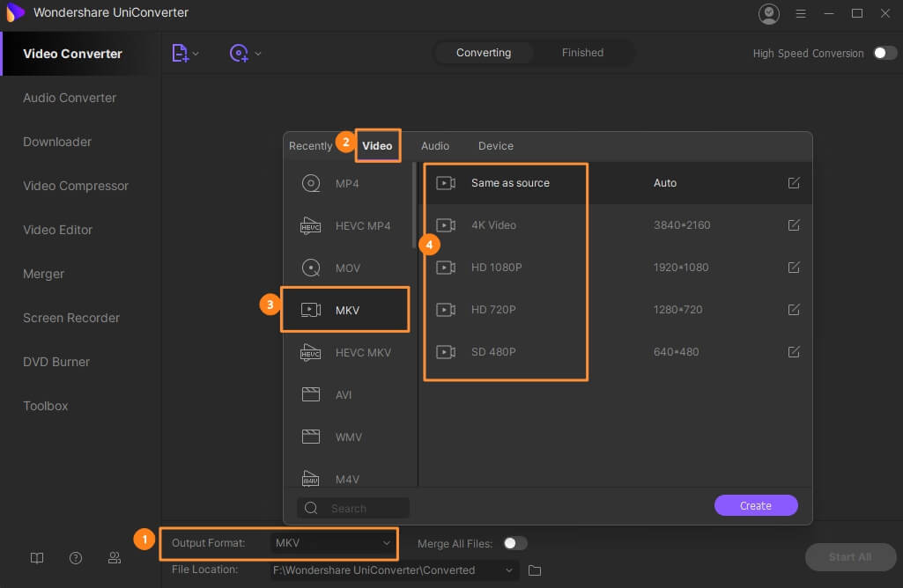Expand the File Location path dropdown
903x588 pixels.
point(509,570)
